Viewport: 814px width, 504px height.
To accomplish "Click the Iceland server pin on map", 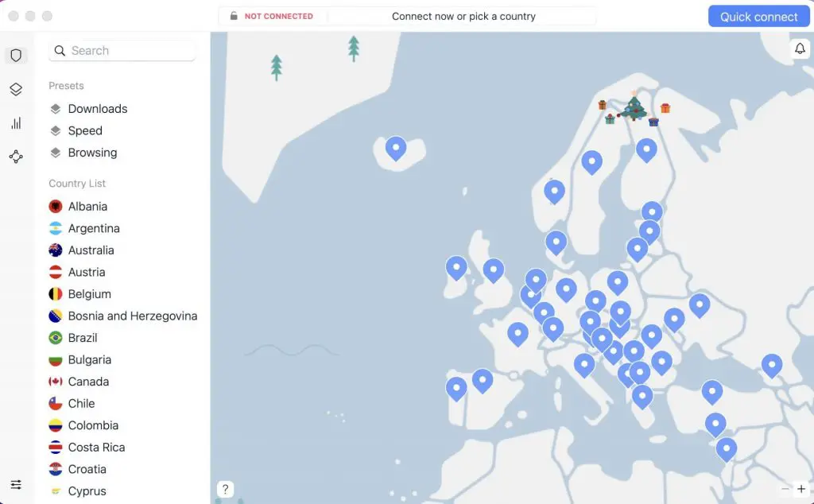I will click(x=396, y=147).
